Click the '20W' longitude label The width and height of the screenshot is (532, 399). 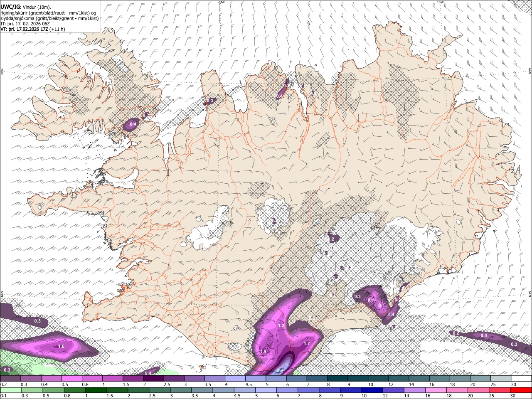(221, 2)
